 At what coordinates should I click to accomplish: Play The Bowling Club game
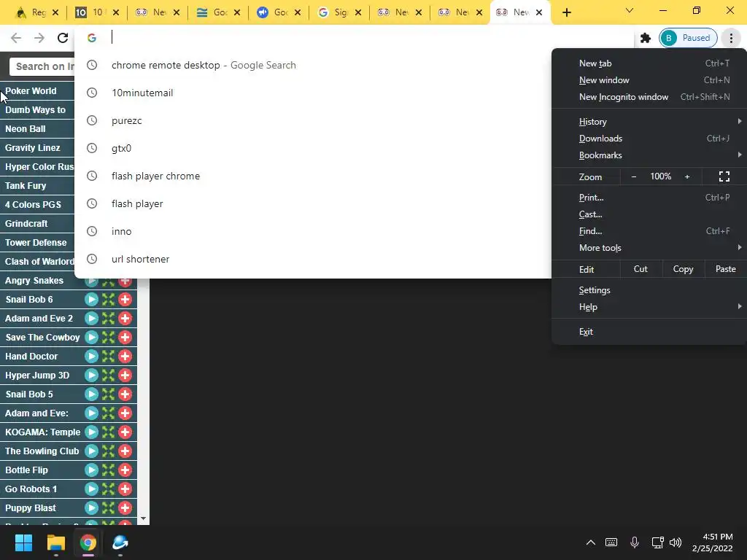(x=91, y=451)
